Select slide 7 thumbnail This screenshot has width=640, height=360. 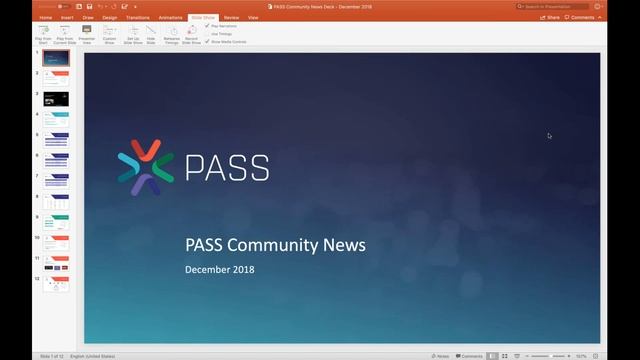point(56,181)
